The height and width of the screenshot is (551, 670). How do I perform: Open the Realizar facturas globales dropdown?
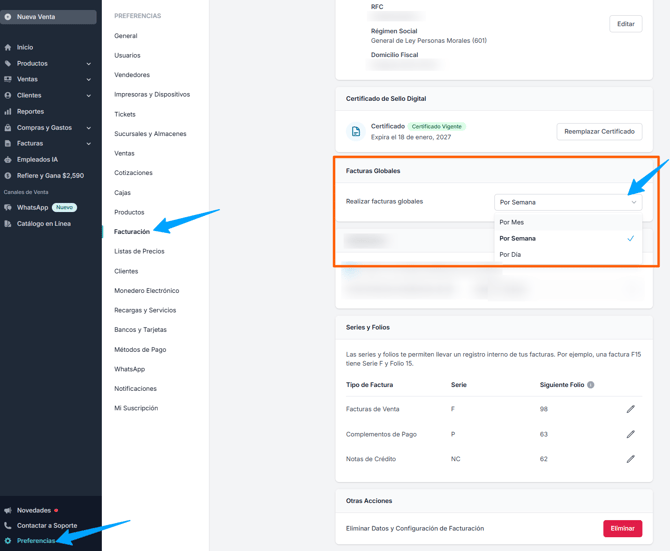pyautogui.click(x=568, y=202)
